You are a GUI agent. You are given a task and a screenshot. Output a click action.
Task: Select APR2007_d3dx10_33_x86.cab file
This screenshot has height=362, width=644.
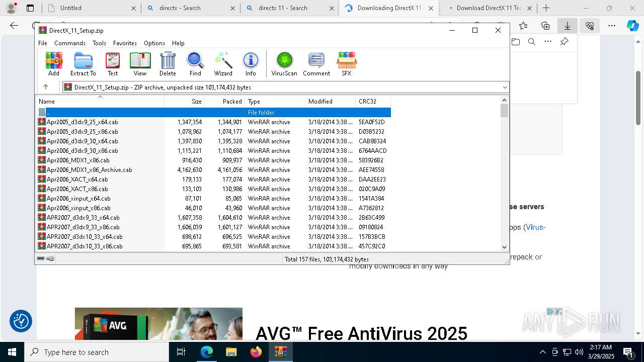coord(213,246)
